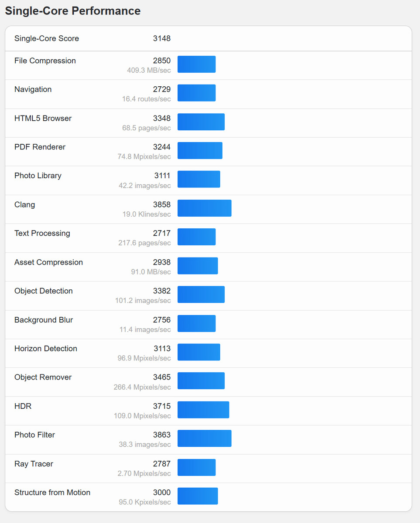
Task: Click the Object Remover score bar
Action: click(x=201, y=380)
